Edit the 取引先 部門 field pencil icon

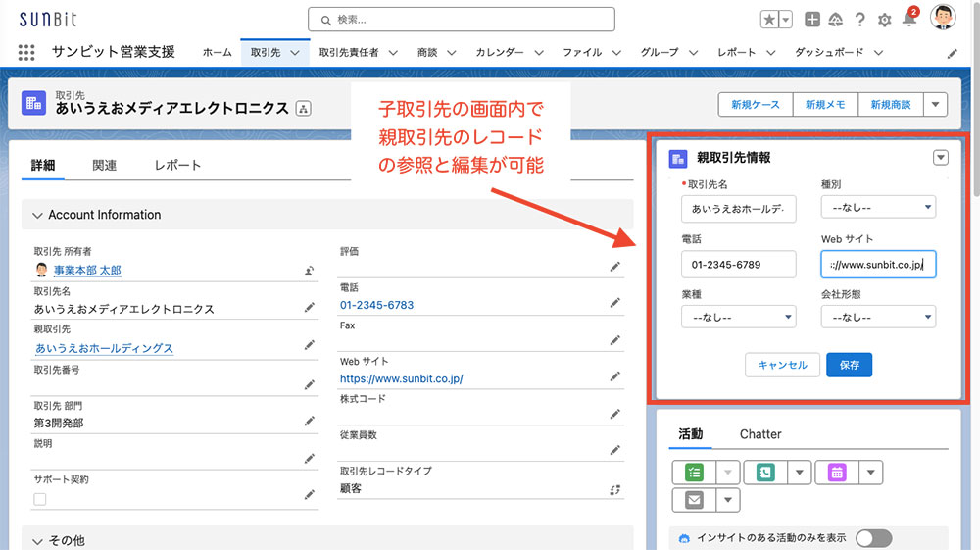(x=309, y=422)
